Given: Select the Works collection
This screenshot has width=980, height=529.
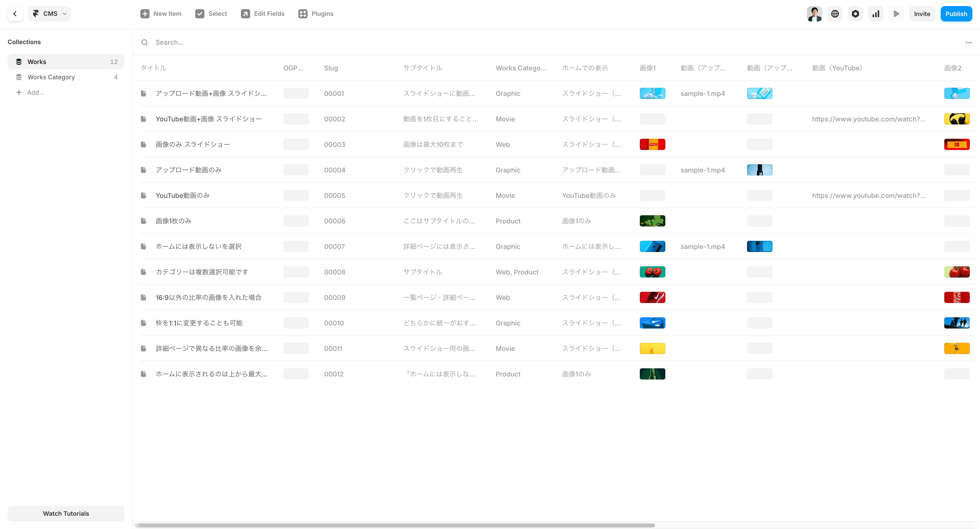Looking at the screenshot, I should click(x=66, y=62).
